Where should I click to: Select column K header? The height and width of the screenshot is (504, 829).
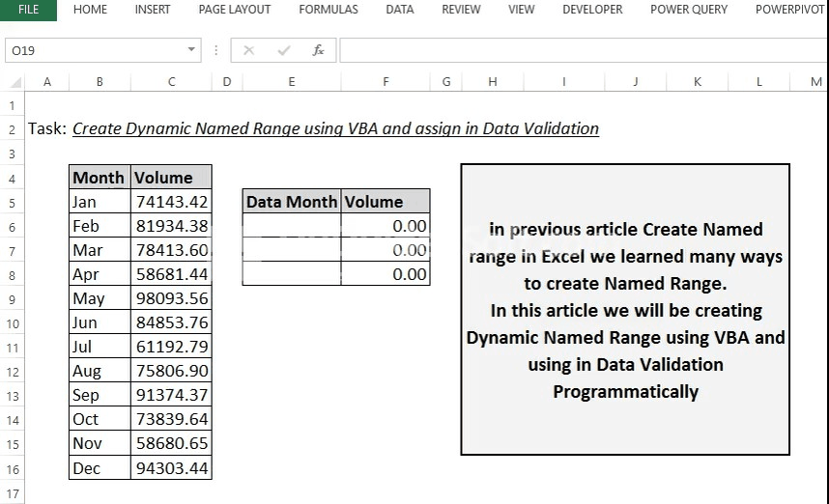point(698,82)
